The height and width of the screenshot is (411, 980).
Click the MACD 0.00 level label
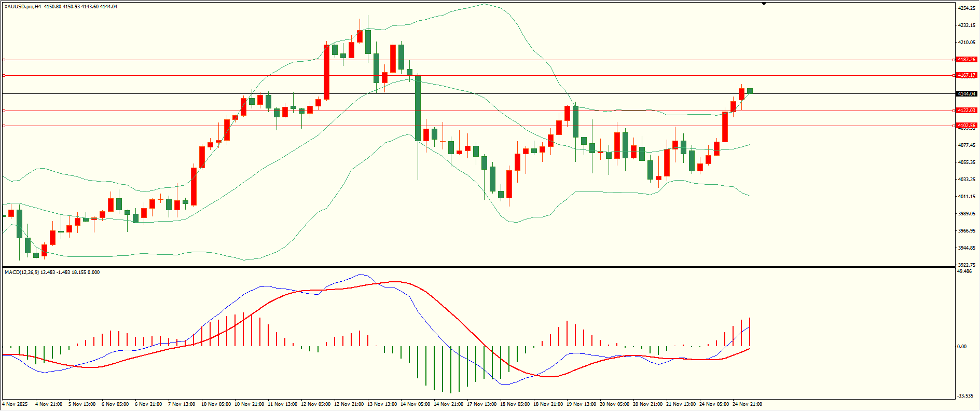pyautogui.click(x=962, y=347)
